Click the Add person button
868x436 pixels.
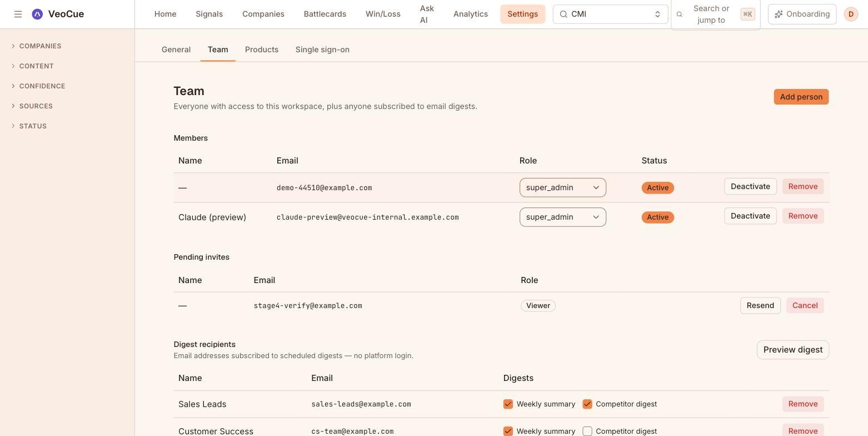pyautogui.click(x=801, y=97)
